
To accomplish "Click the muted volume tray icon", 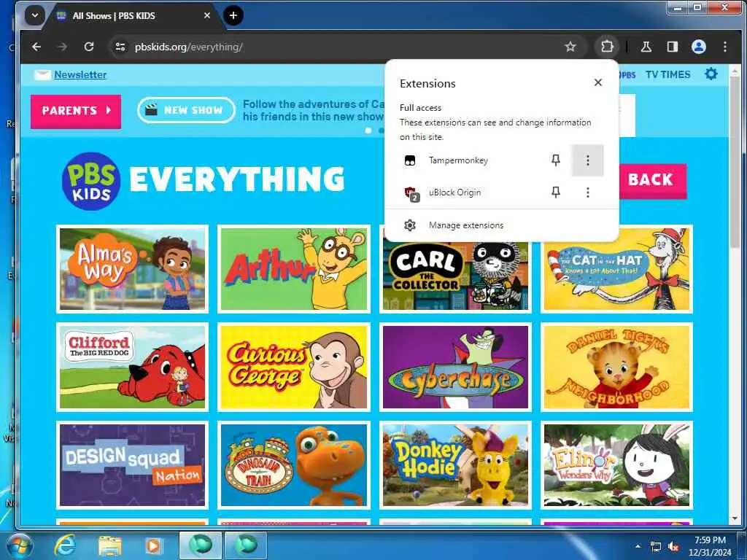I will tap(673, 547).
